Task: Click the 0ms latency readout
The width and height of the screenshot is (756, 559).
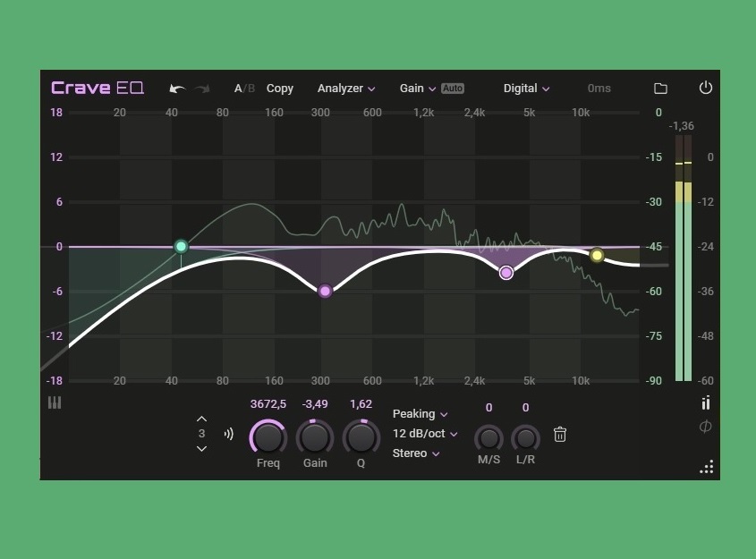Action: (x=599, y=89)
